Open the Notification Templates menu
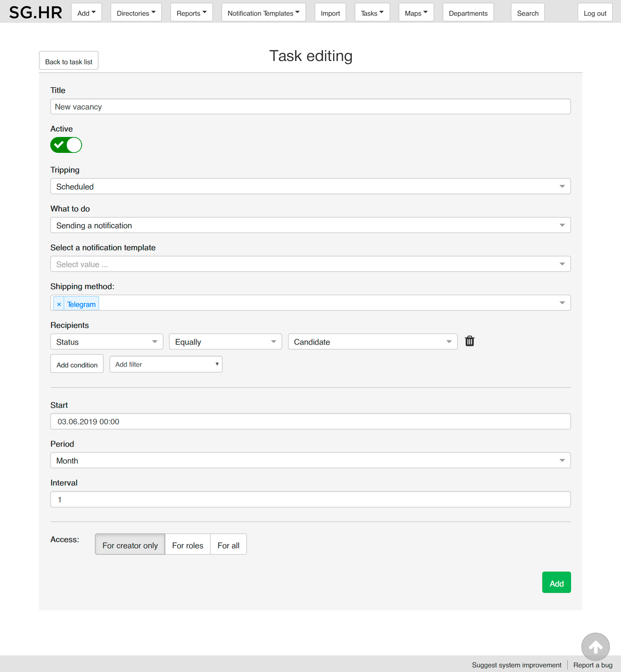 [263, 13]
